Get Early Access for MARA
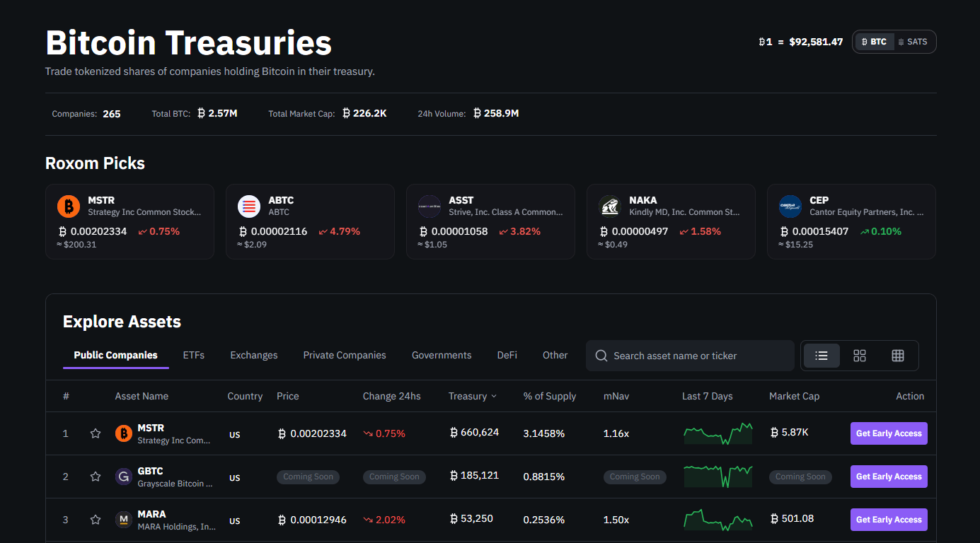This screenshot has height=543, width=980. coord(889,520)
